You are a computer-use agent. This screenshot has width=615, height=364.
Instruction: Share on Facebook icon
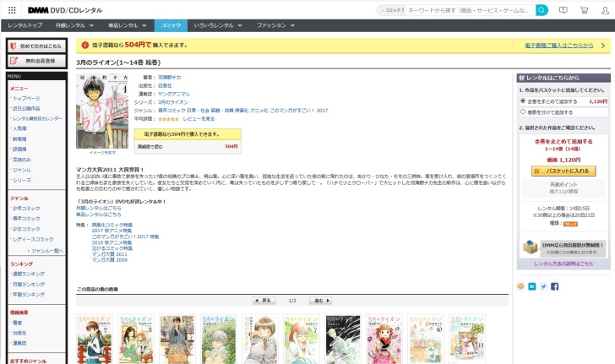point(554,286)
